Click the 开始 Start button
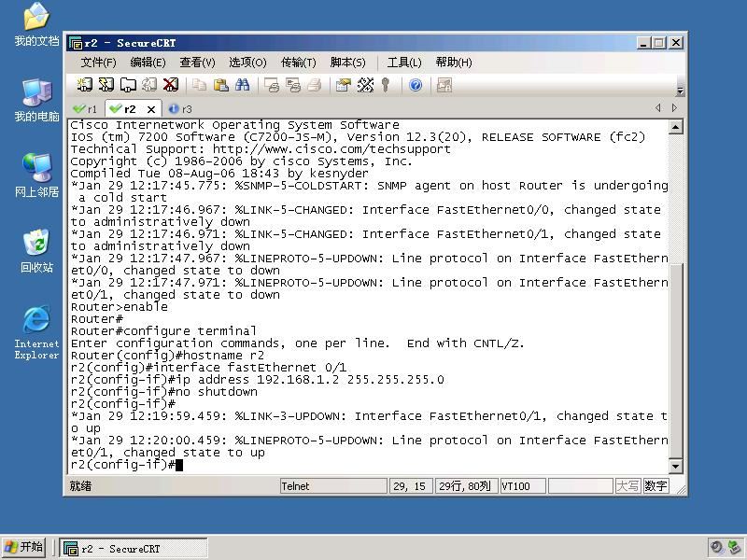This screenshot has height=560, width=747. click(x=23, y=547)
